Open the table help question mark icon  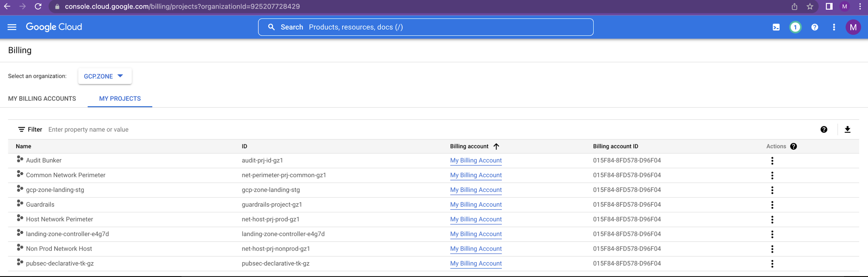(824, 129)
